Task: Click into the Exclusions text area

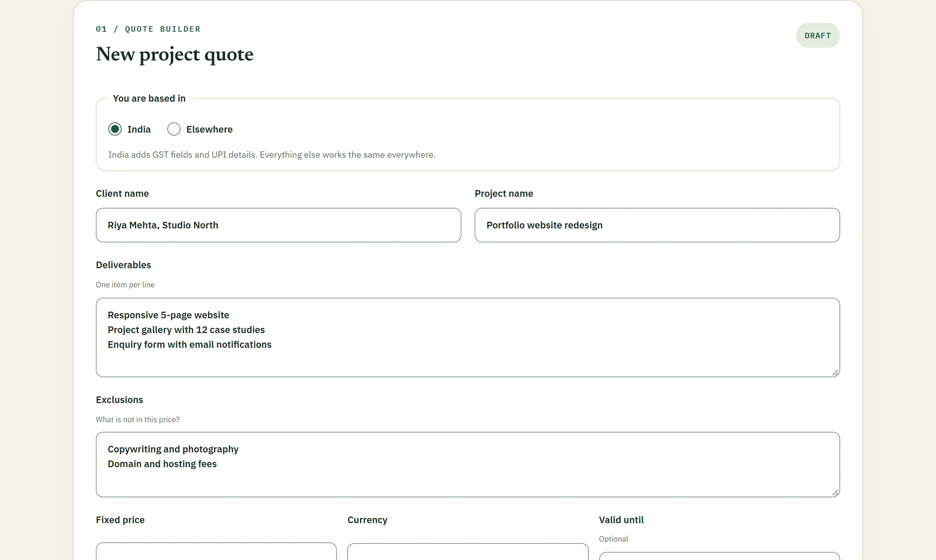Action: [x=468, y=465]
